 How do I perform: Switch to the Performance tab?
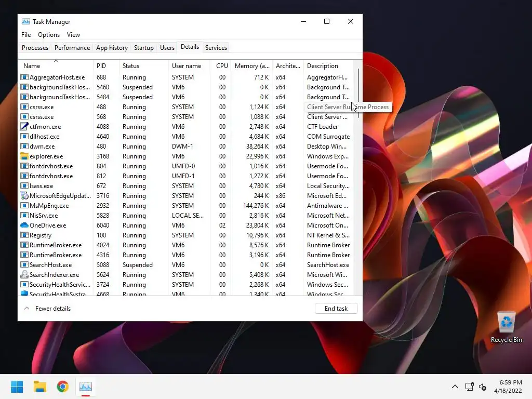[x=72, y=48]
